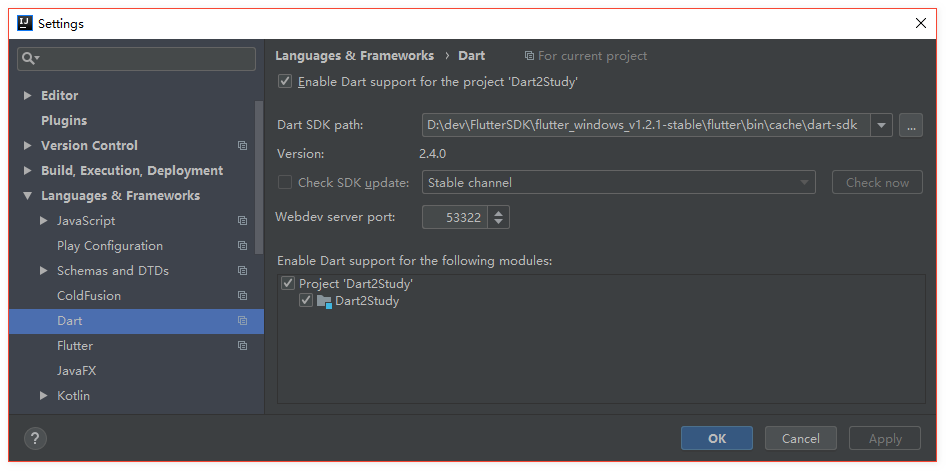Click the settings tree vertical scrollbar
This screenshot has width=946, height=471.
[x=259, y=177]
